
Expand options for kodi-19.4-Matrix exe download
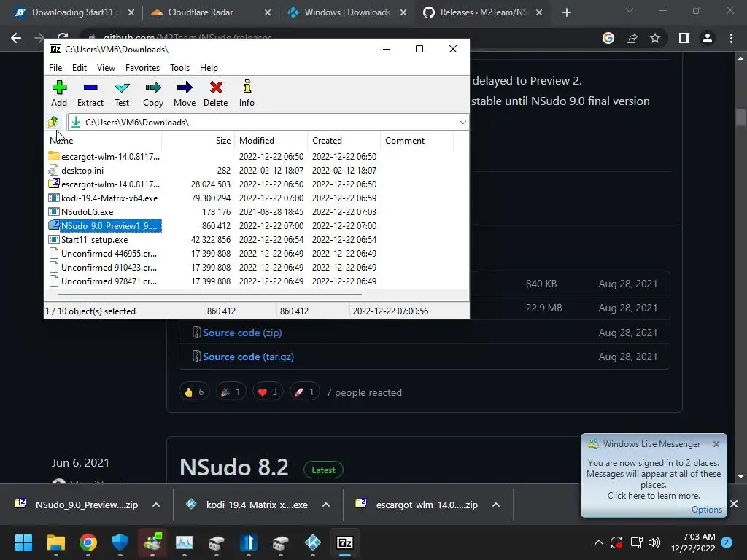(326, 505)
